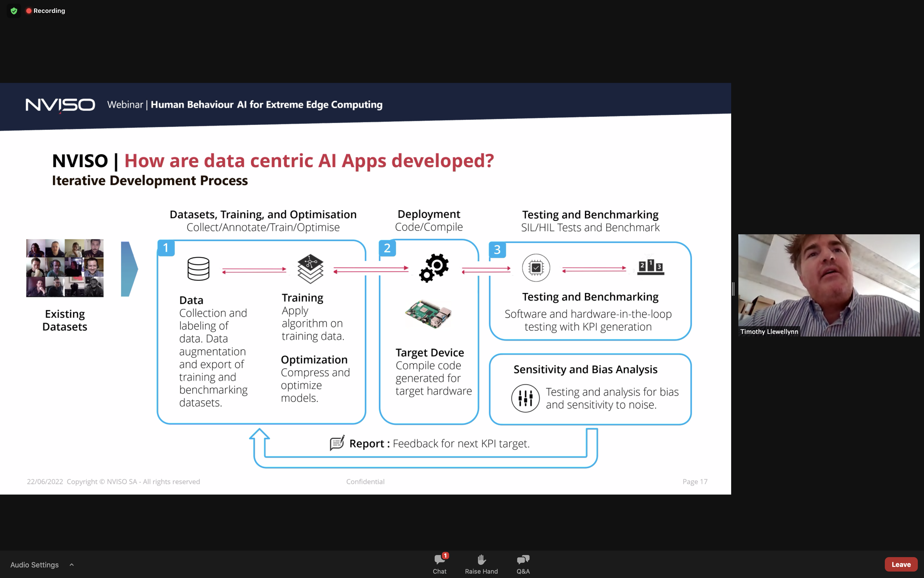Click the Training layers icon on slide
This screenshot has width=924, height=578.
coord(310,269)
